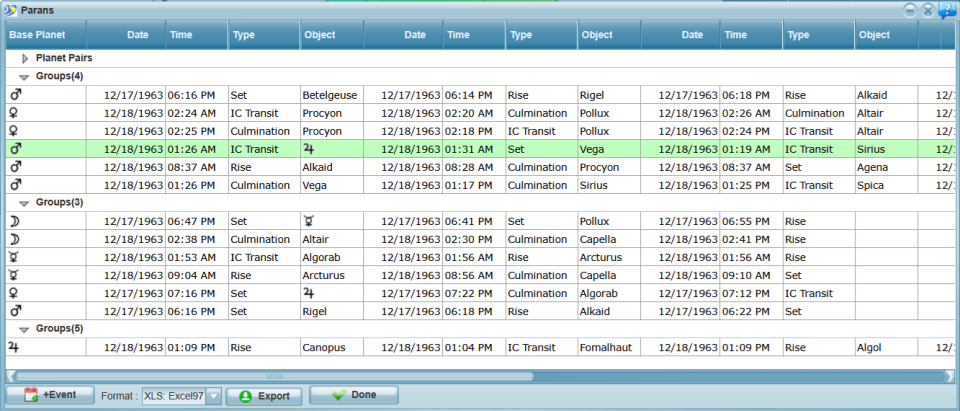960x411 pixels.
Task: Click the Mercury symbol in the Algorab row
Action: click(14, 257)
